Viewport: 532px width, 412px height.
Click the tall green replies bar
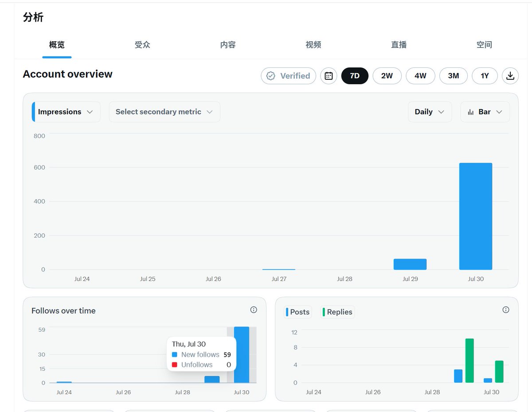pyautogui.click(x=469, y=361)
